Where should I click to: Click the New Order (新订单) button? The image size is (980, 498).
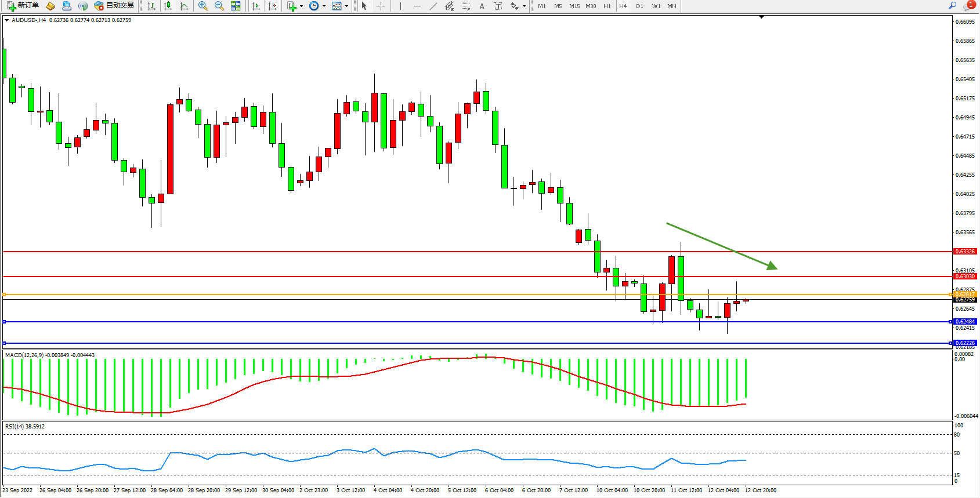23,6
